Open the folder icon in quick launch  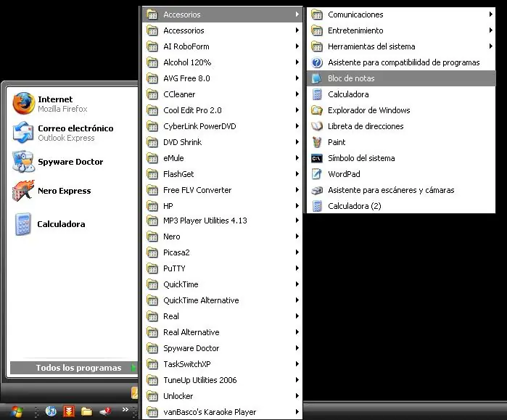pyautogui.click(x=86, y=411)
